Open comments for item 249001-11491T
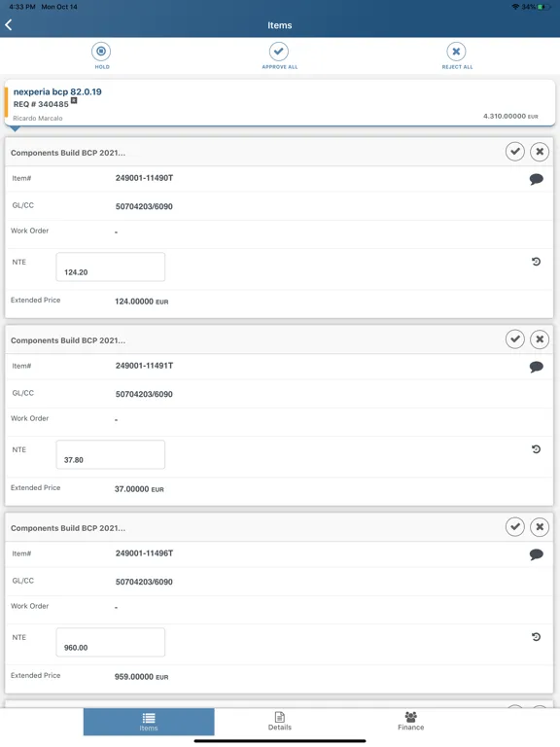The width and height of the screenshot is (560, 747). (x=537, y=367)
